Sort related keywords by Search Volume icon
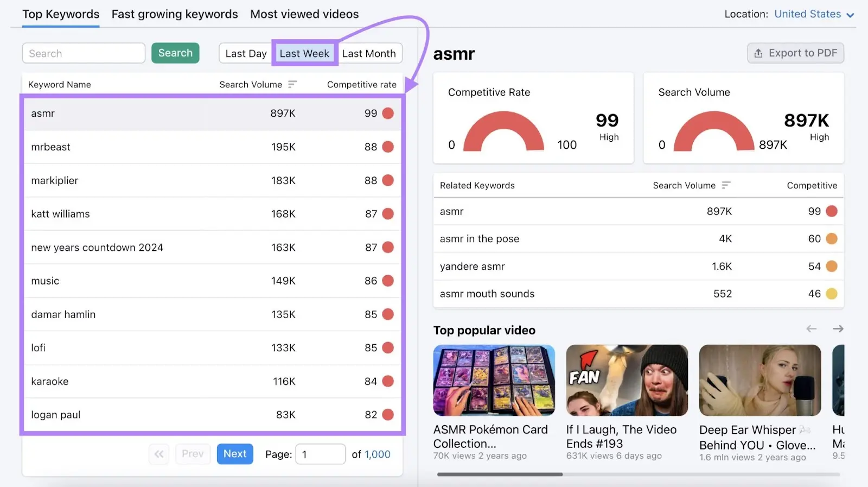This screenshot has width=868, height=487. tap(726, 185)
